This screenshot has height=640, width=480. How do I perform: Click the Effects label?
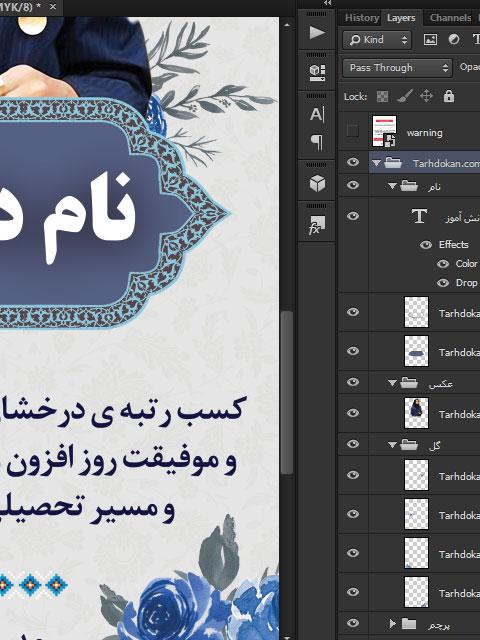453,244
